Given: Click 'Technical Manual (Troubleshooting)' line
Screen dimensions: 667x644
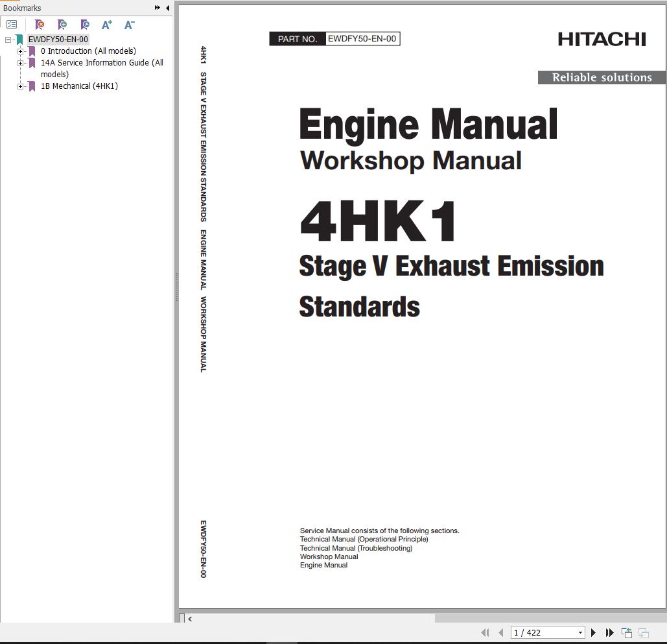Looking at the screenshot, I should coord(356,548).
